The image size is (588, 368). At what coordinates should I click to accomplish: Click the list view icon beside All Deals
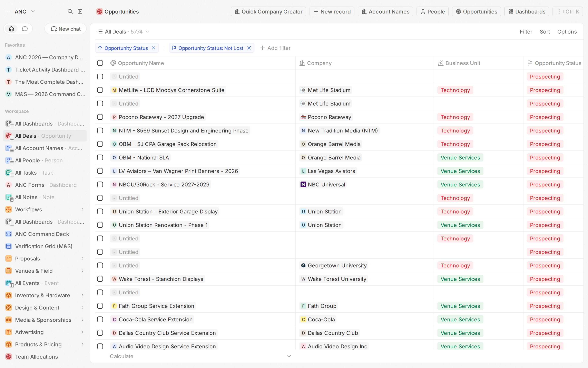(x=100, y=32)
